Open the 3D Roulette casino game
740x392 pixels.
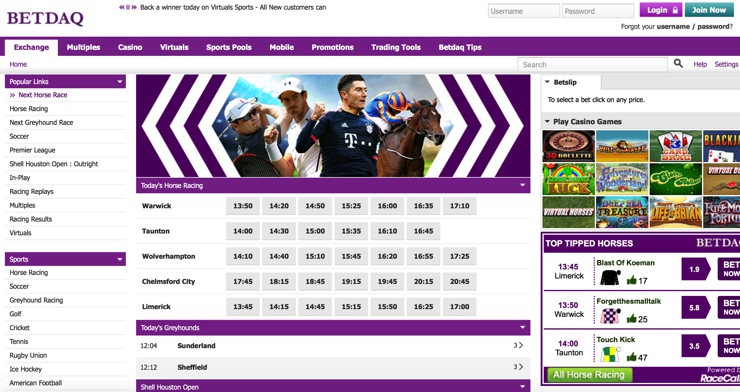click(568, 146)
